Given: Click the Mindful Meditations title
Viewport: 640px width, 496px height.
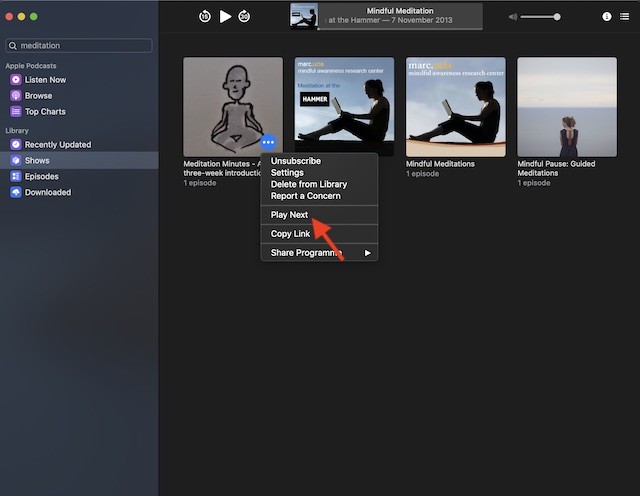Looking at the screenshot, I should pyautogui.click(x=440, y=164).
